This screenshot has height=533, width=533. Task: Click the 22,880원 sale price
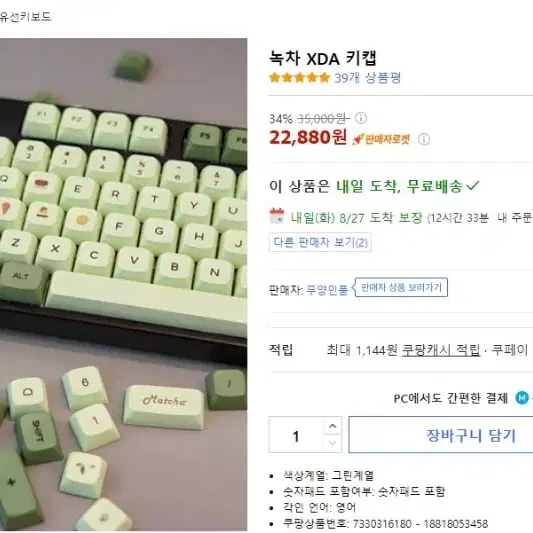click(x=308, y=138)
